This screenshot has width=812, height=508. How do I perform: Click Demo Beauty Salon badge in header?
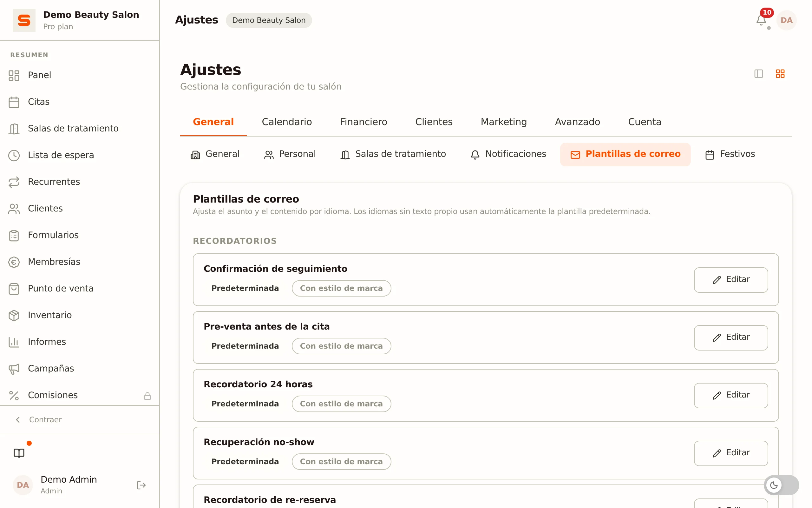[x=269, y=20]
